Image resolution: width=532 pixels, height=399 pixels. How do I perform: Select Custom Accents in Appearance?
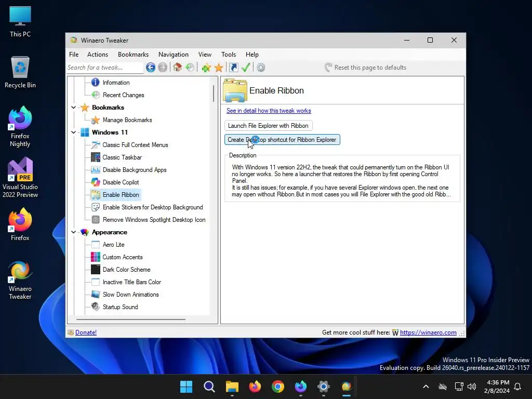[x=123, y=257]
